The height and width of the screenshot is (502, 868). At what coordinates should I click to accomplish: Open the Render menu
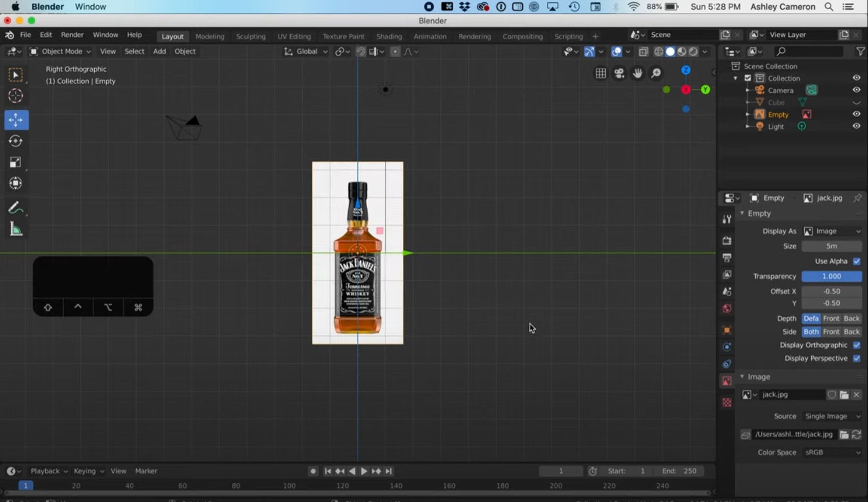pyautogui.click(x=72, y=35)
